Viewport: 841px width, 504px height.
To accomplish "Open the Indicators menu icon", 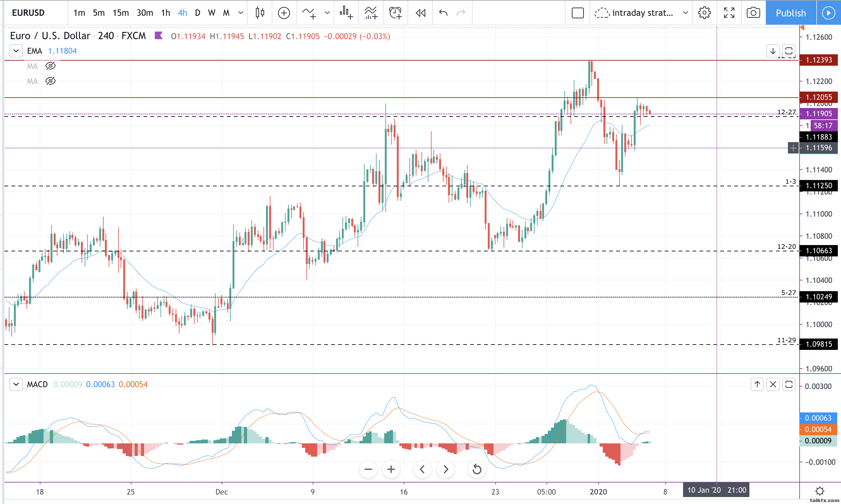I will pos(309,13).
